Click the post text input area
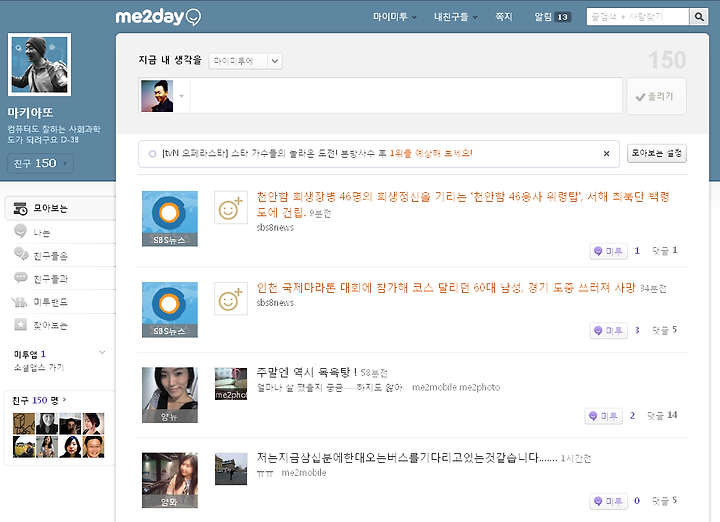720x522 pixels. point(406,95)
